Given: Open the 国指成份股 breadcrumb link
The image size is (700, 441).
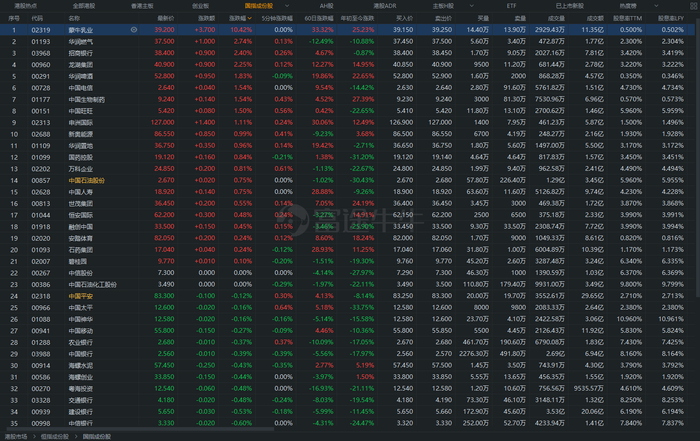Looking at the screenshot, I should tap(97, 437).
